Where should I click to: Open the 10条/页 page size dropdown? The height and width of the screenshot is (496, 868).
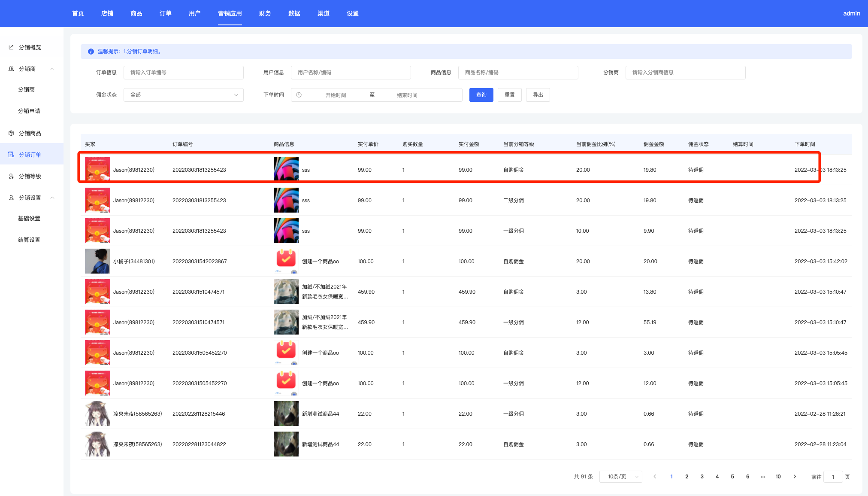pos(620,477)
